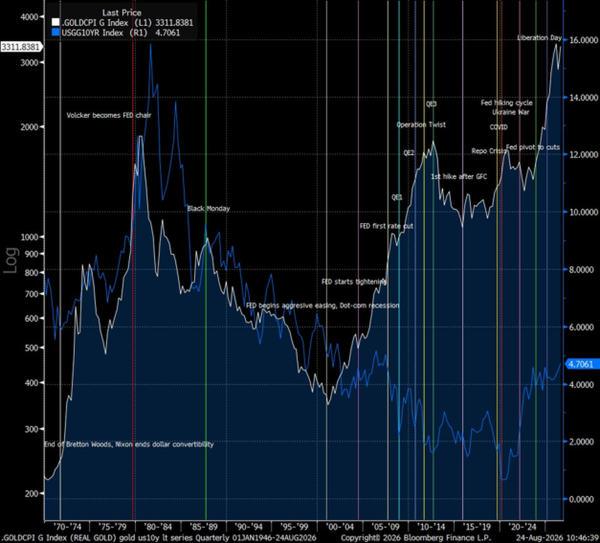Select the 'COVID' annotation

pyautogui.click(x=499, y=127)
